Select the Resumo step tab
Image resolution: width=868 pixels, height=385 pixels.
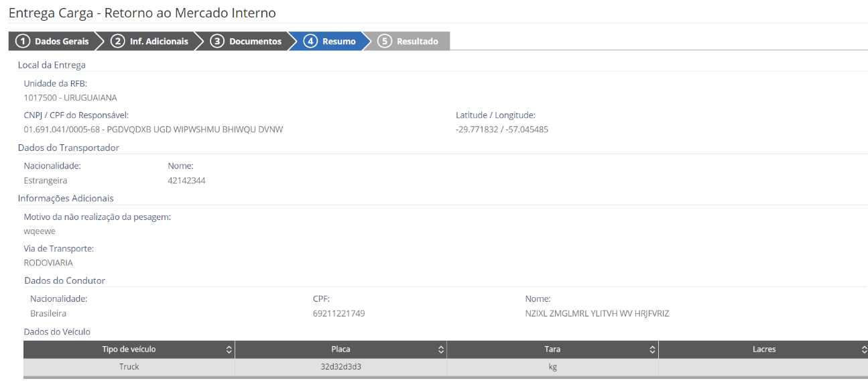point(331,41)
